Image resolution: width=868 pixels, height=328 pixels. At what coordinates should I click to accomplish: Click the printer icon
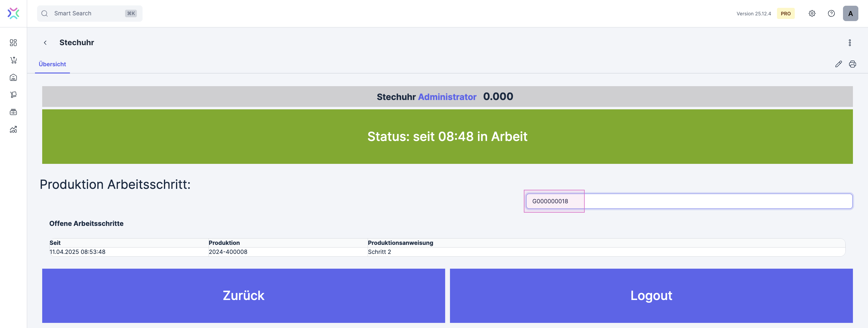852,64
